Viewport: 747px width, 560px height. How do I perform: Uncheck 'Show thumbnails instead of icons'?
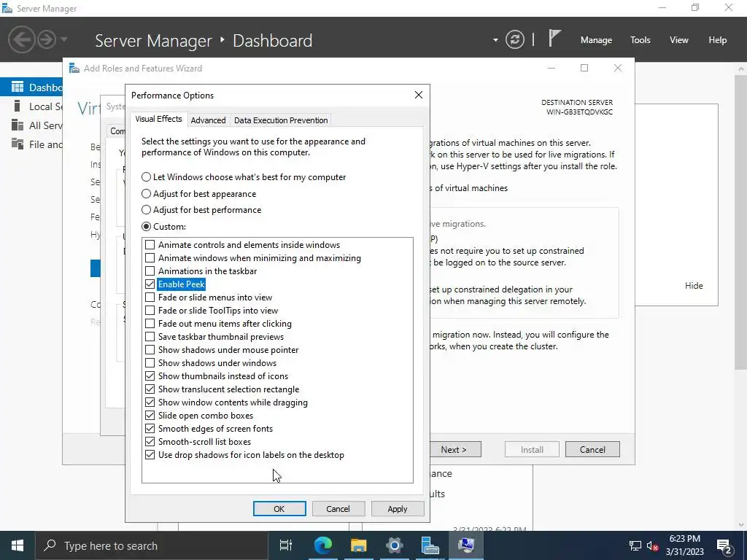150,376
